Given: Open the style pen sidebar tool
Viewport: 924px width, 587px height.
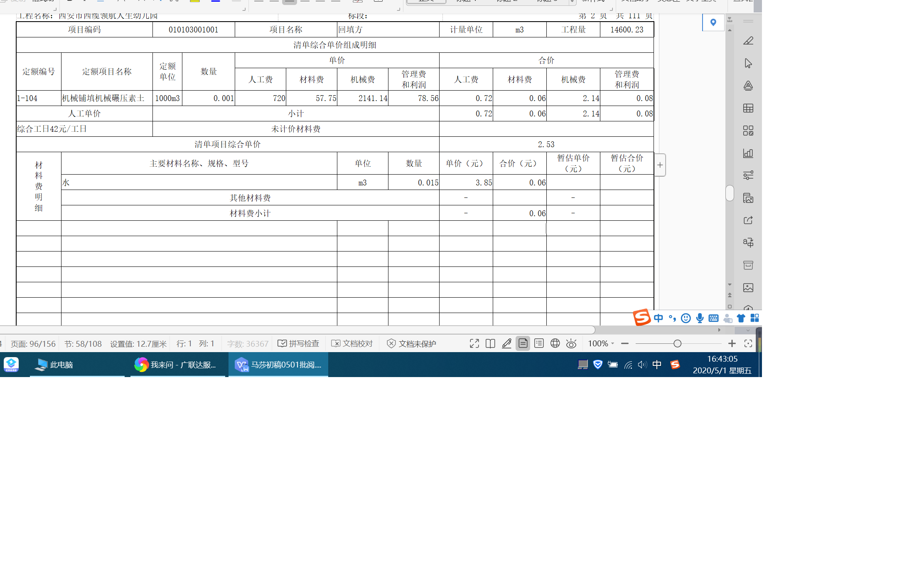Looking at the screenshot, I should click(748, 41).
